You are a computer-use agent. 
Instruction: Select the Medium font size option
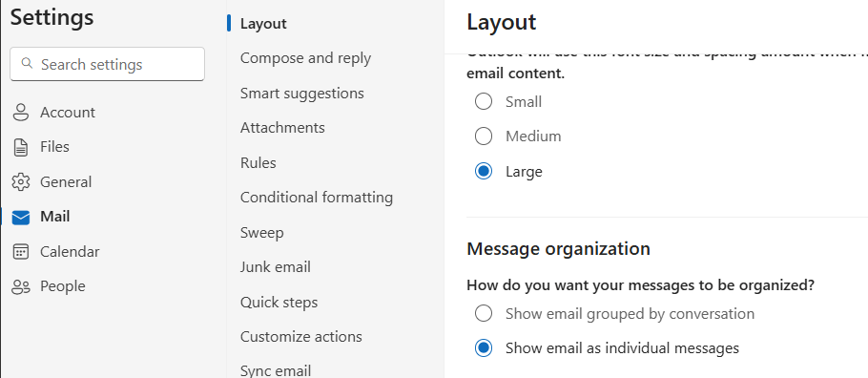tap(484, 136)
